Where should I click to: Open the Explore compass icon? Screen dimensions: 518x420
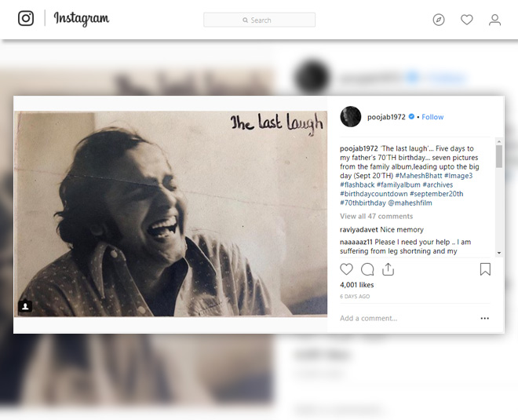(x=439, y=20)
